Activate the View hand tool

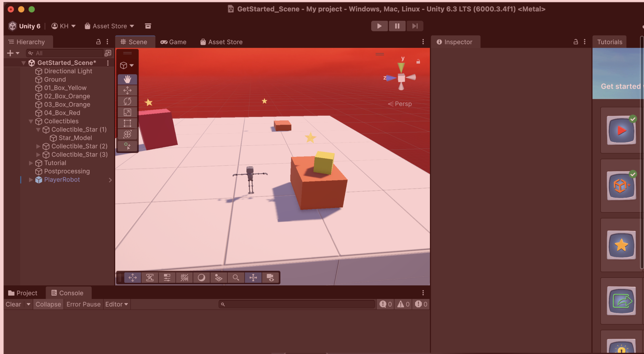tap(127, 79)
